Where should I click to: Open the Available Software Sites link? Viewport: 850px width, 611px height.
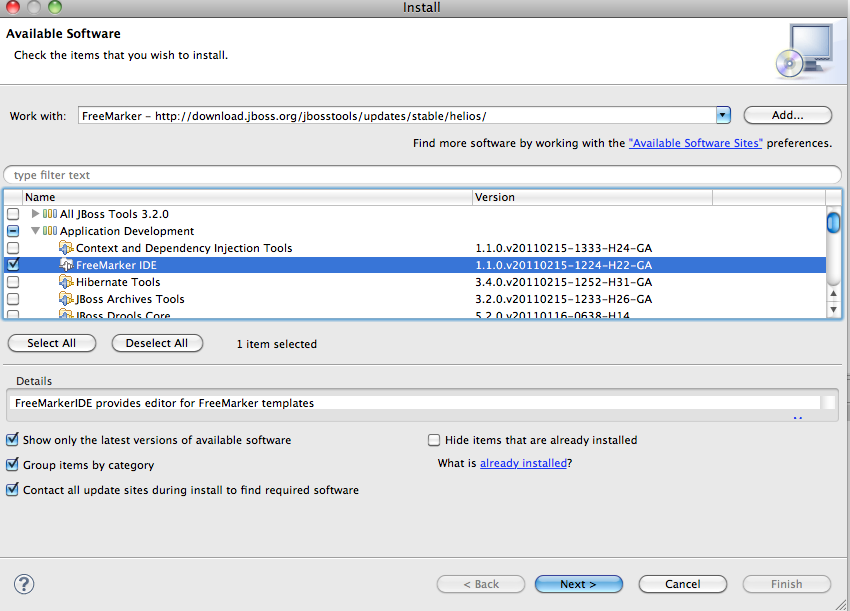click(x=696, y=143)
